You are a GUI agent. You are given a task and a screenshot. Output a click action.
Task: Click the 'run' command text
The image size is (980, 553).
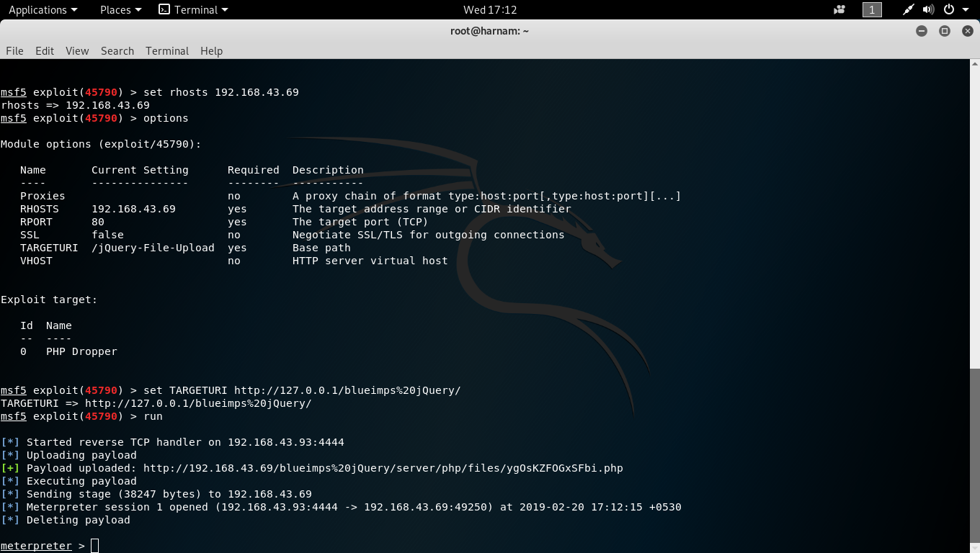pos(153,416)
